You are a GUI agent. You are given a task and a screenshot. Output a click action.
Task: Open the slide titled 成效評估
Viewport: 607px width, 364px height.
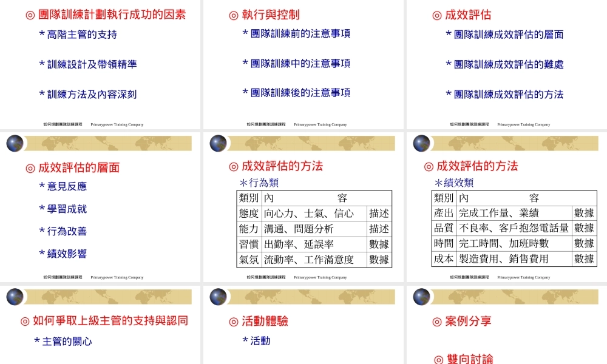point(461,15)
